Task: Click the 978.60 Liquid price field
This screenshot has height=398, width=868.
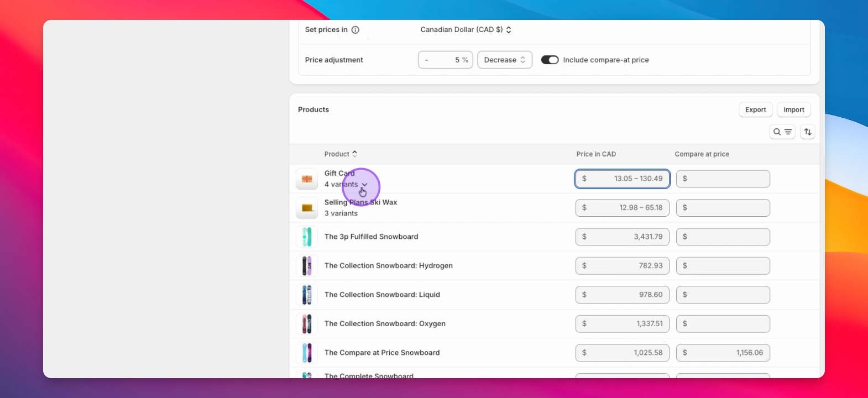Action: click(x=623, y=295)
